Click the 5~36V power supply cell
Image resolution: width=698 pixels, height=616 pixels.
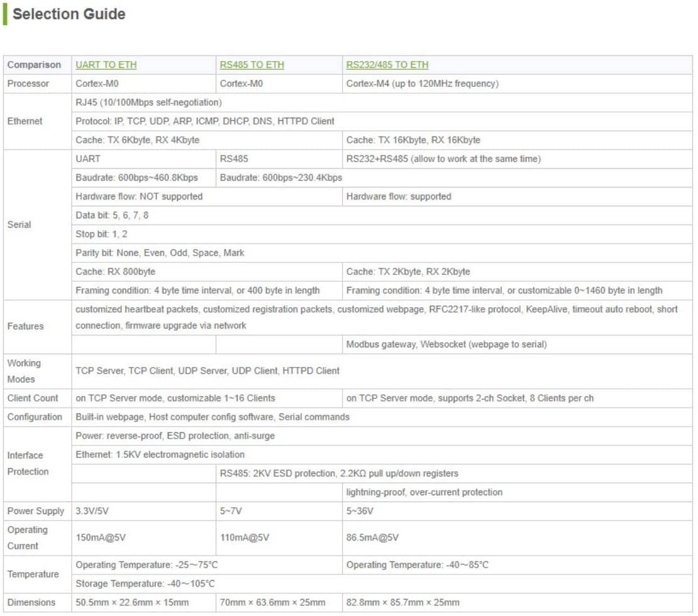[x=360, y=511]
